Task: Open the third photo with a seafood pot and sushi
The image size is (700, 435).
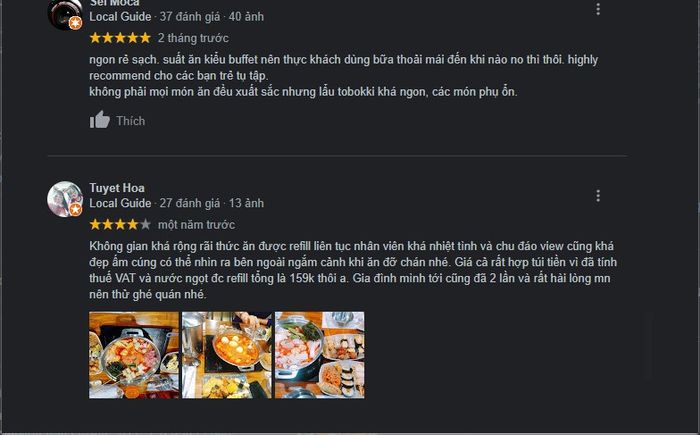Action: (320, 355)
